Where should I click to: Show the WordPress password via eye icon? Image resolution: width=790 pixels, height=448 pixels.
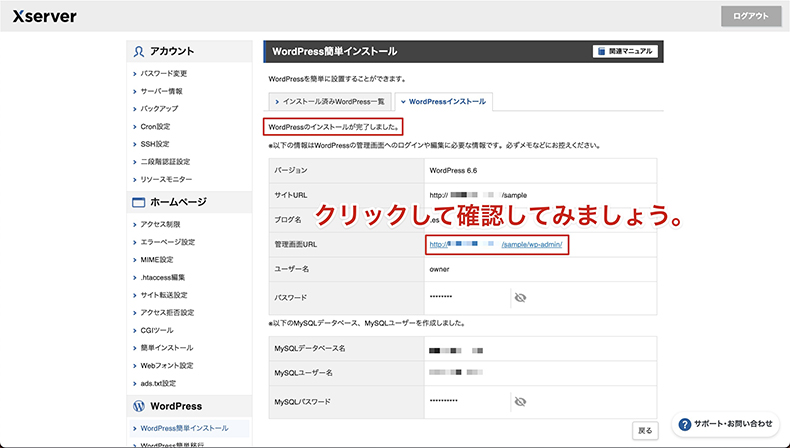[520, 298]
